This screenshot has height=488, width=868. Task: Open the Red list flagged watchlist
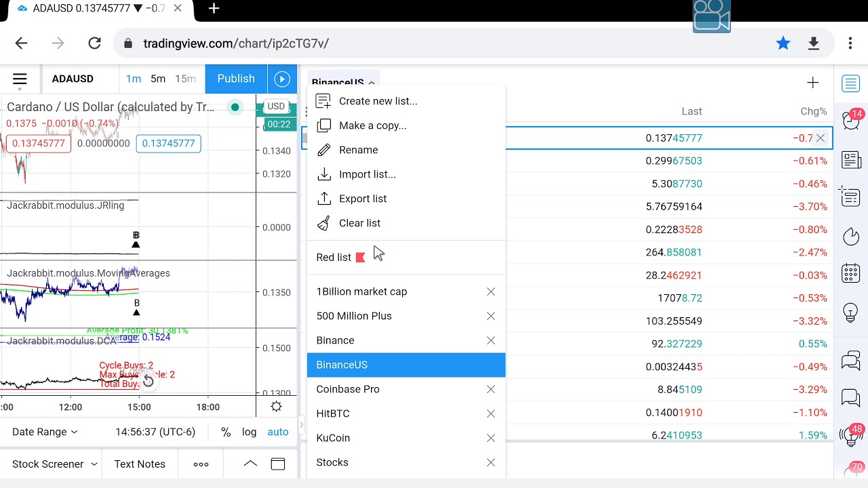coord(406,258)
